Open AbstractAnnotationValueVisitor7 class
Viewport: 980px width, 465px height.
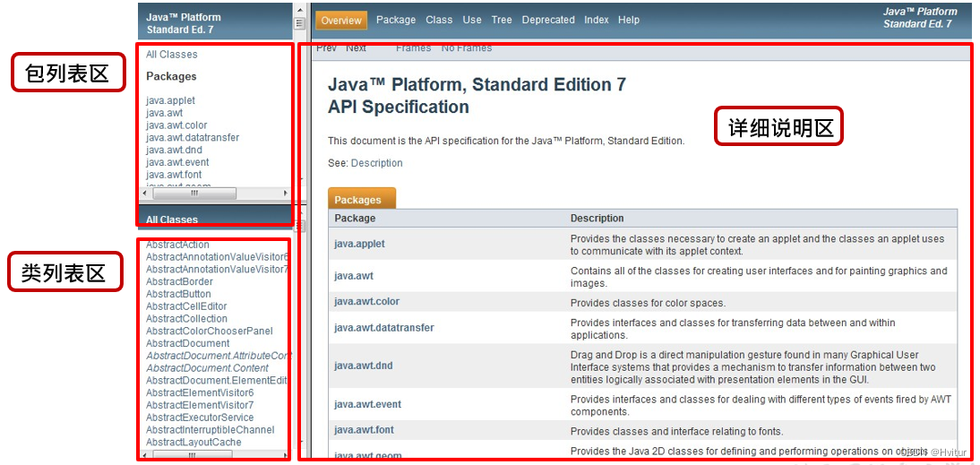[x=218, y=270]
